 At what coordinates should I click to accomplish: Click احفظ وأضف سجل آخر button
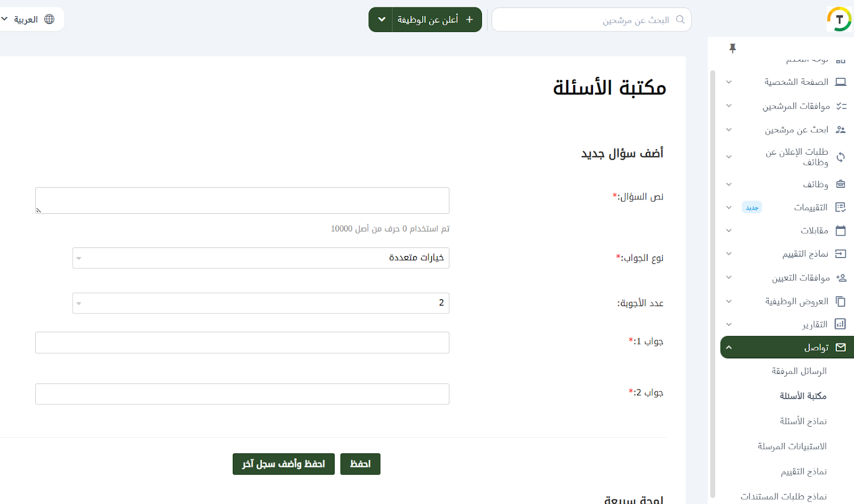(283, 464)
